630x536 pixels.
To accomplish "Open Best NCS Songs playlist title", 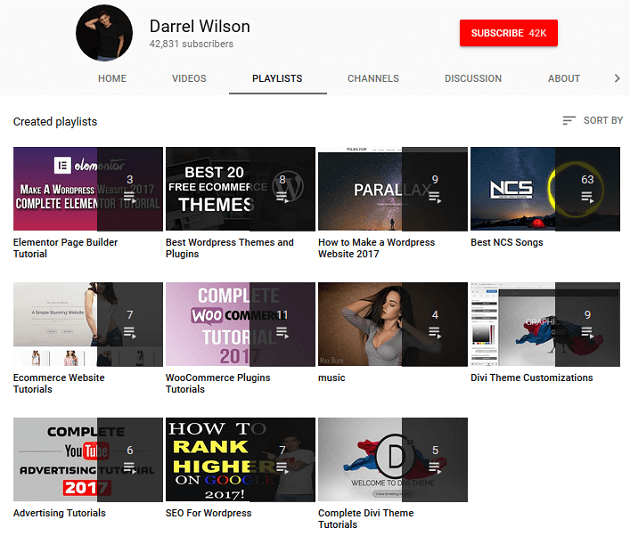I will pyautogui.click(x=507, y=242).
